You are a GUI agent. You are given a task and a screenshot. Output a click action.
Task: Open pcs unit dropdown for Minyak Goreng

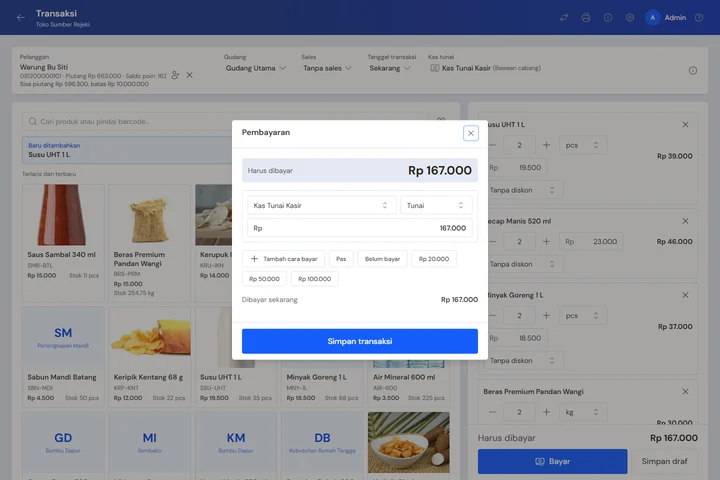(x=583, y=316)
